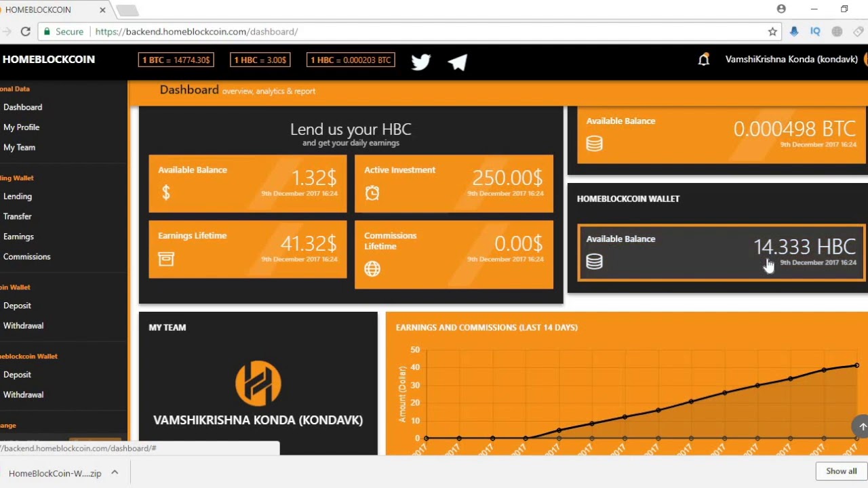The image size is (868, 488).
Task: Open a new browser tab
Action: (127, 10)
